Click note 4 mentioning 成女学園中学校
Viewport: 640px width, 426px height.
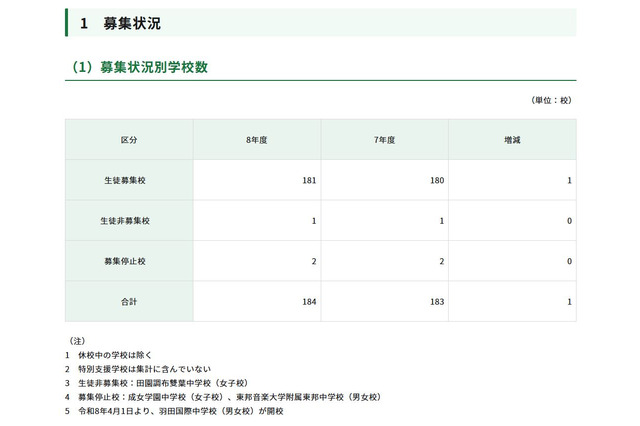coord(230,395)
